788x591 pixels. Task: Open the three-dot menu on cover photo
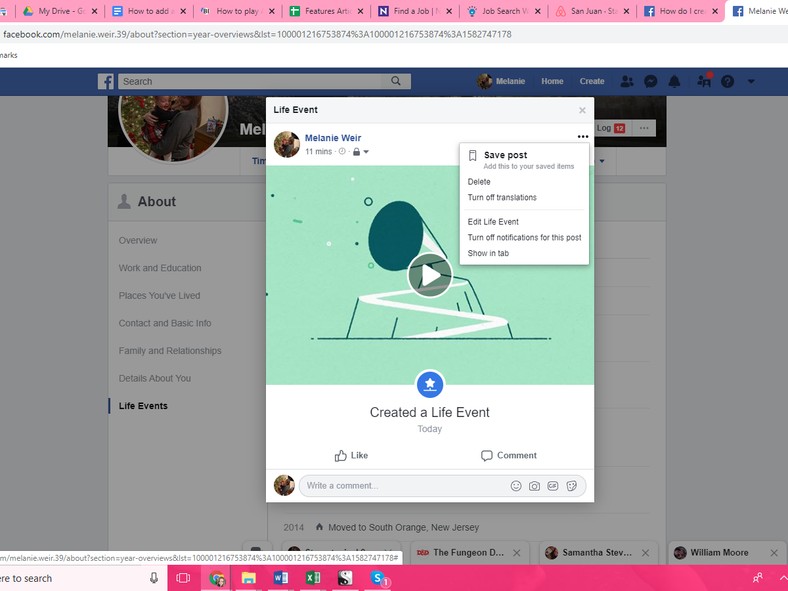point(644,128)
